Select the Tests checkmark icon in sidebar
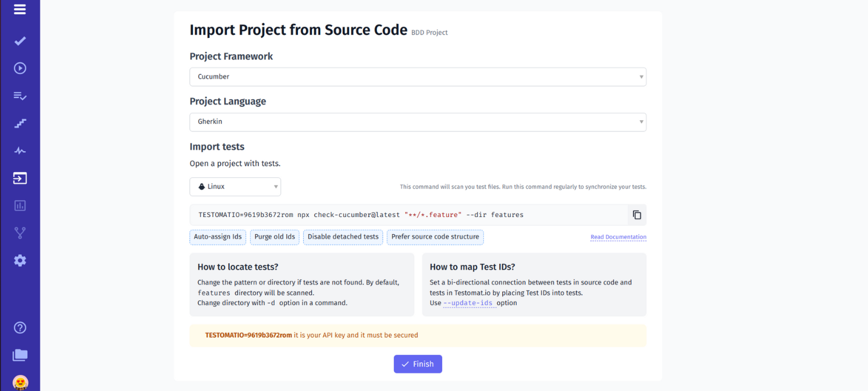 click(19, 41)
